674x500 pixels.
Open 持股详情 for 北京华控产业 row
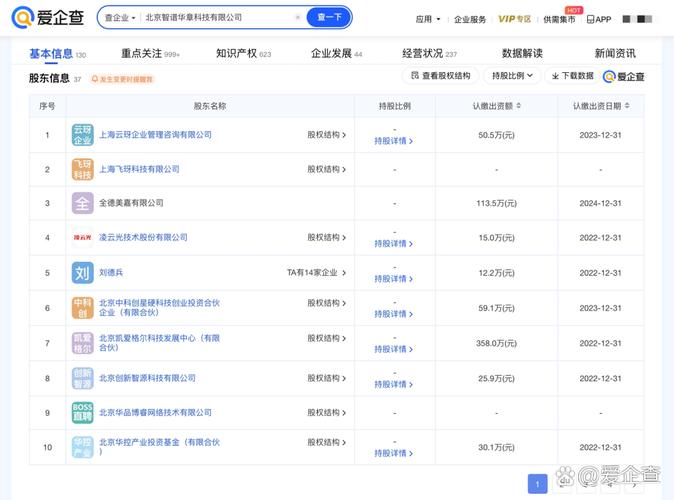[x=393, y=454]
